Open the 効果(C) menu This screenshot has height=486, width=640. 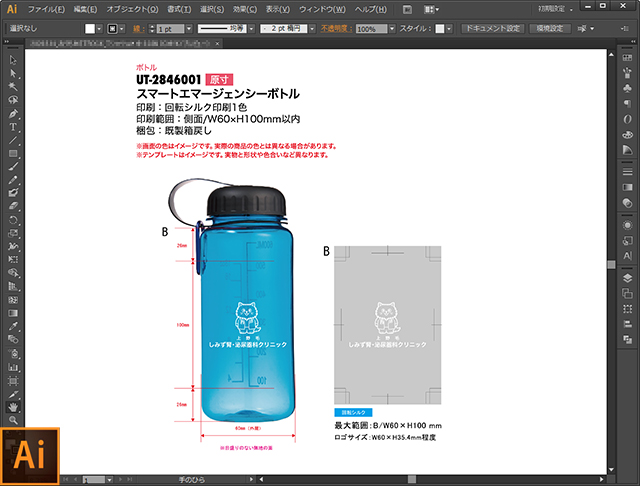coord(245,9)
